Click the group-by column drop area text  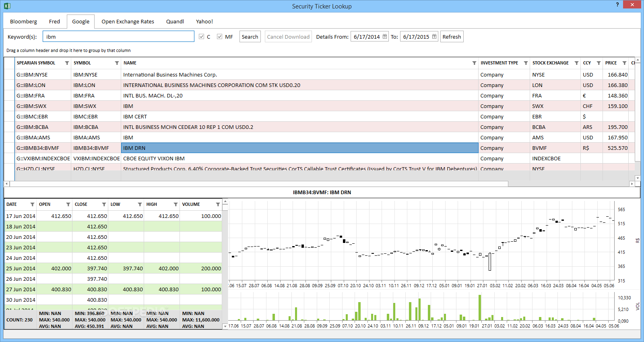click(68, 51)
